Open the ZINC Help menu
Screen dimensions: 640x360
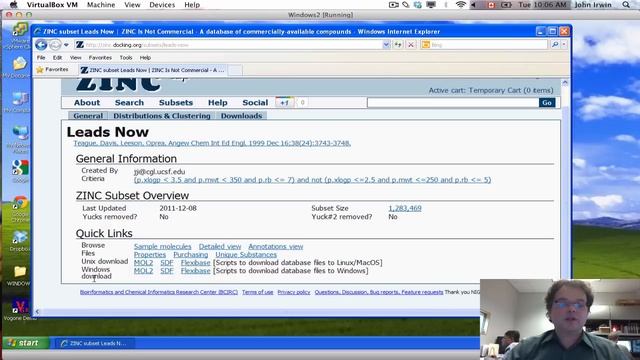click(218, 102)
